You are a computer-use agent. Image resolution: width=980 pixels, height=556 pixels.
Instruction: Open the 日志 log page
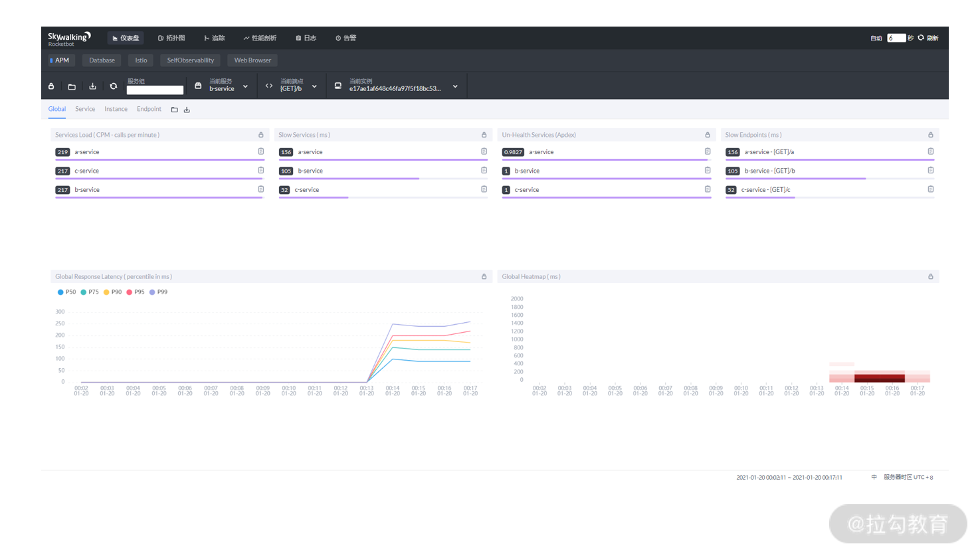306,38
